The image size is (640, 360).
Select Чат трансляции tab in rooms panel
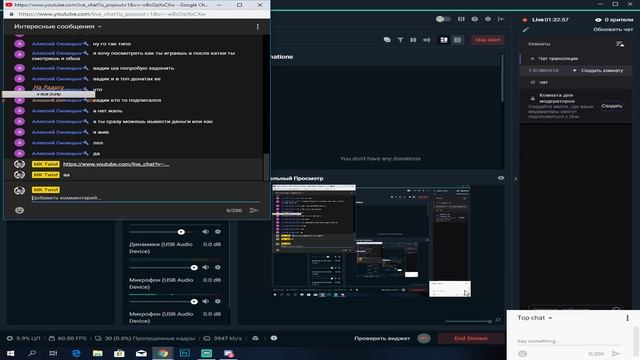tap(558, 58)
